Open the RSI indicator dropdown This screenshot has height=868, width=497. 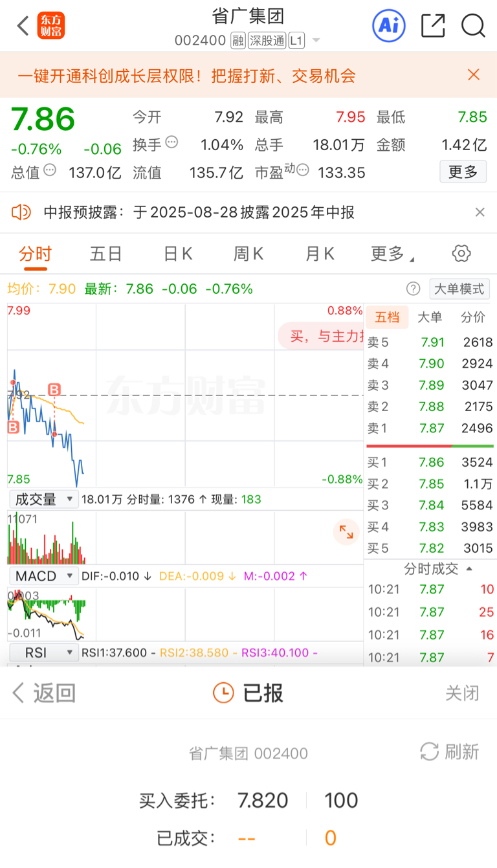pos(43,652)
